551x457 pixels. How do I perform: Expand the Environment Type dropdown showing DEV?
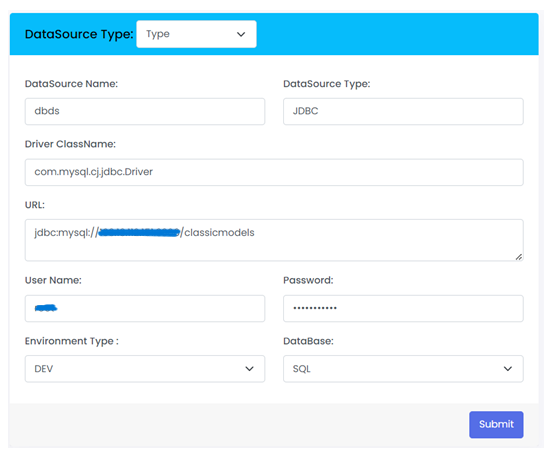click(x=145, y=369)
